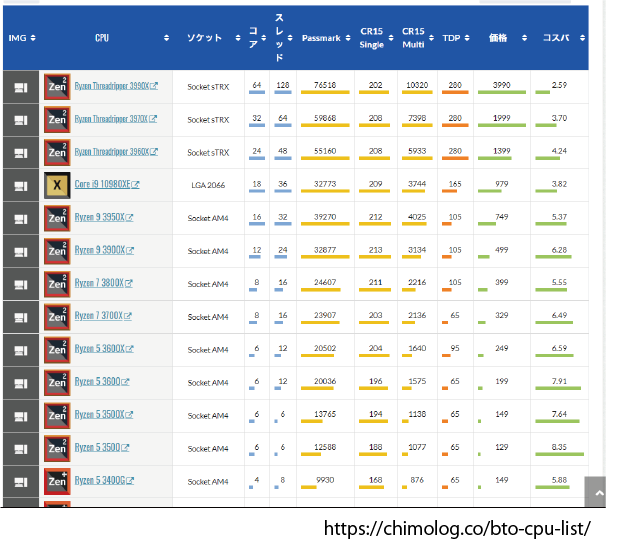This screenshot has width=640, height=548.
Task: Select コスパ value 7.91
Action: coord(559,381)
